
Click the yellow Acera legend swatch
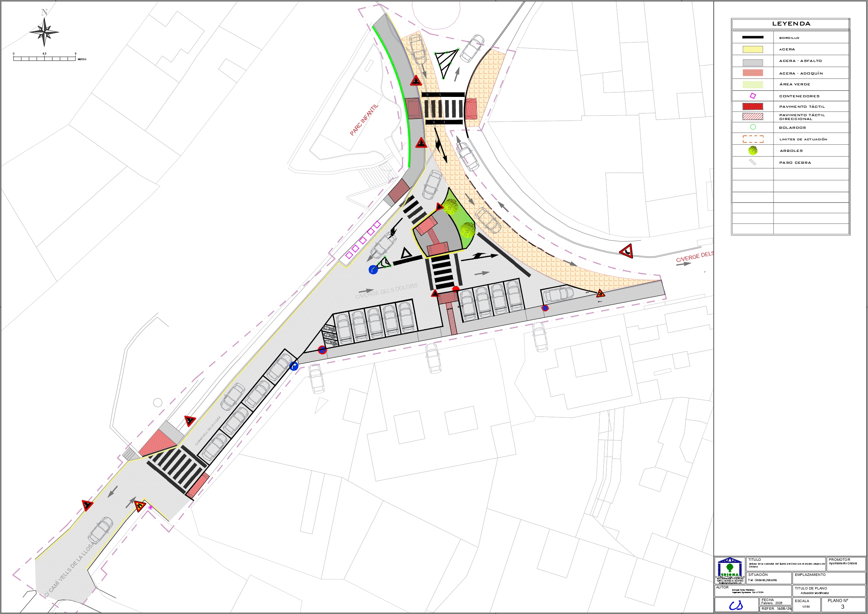(x=753, y=49)
